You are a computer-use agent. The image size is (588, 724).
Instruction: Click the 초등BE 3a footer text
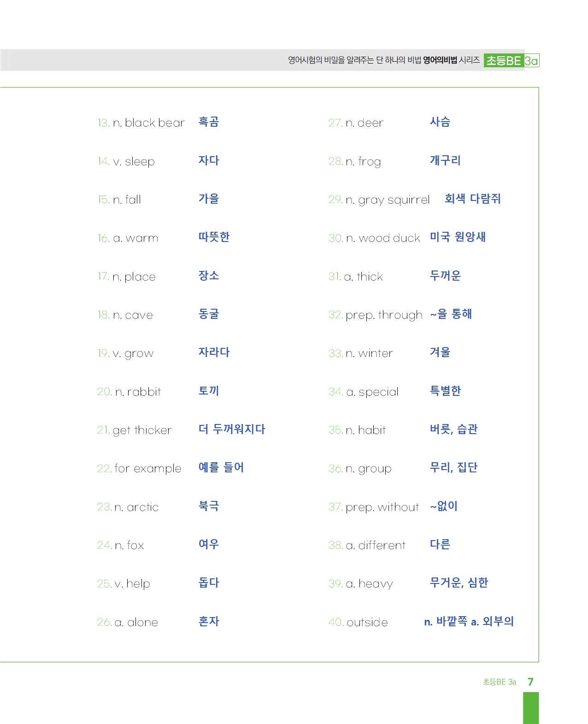(x=500, y=682)
